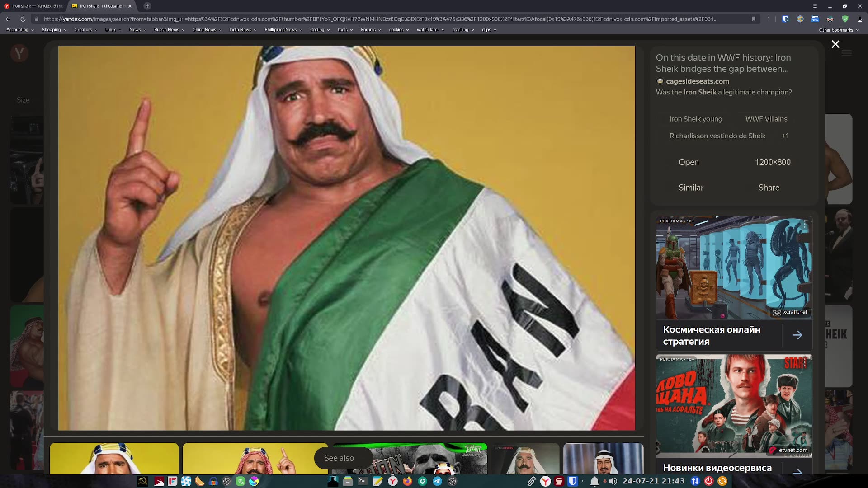
Task: Reload the page with the refresh icon
Action: (23, 19)
